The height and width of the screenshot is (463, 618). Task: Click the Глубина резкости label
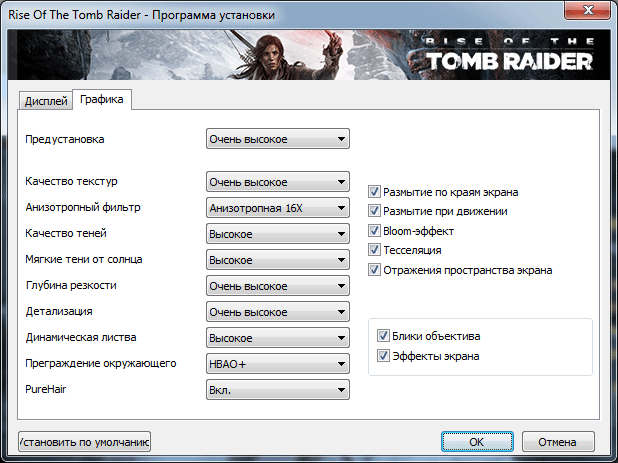tap(71, 285)
